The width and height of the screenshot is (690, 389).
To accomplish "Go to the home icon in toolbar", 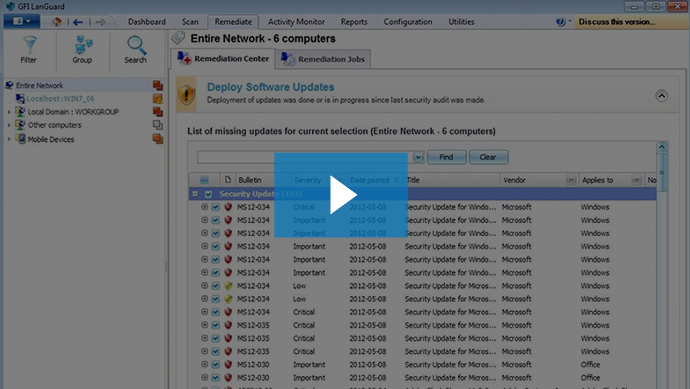I will pyautogui.click(x=57, y=22).
